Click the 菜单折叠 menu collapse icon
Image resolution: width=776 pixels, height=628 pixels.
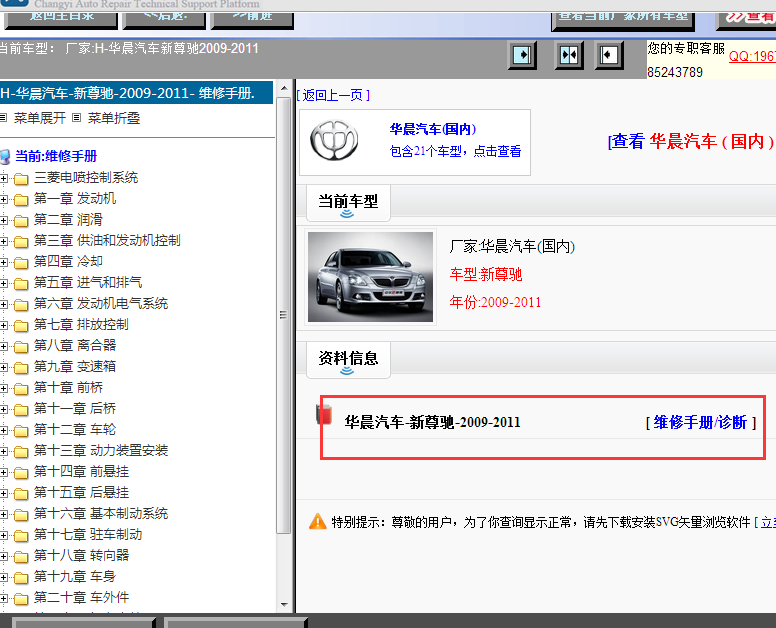click(76, 118)
